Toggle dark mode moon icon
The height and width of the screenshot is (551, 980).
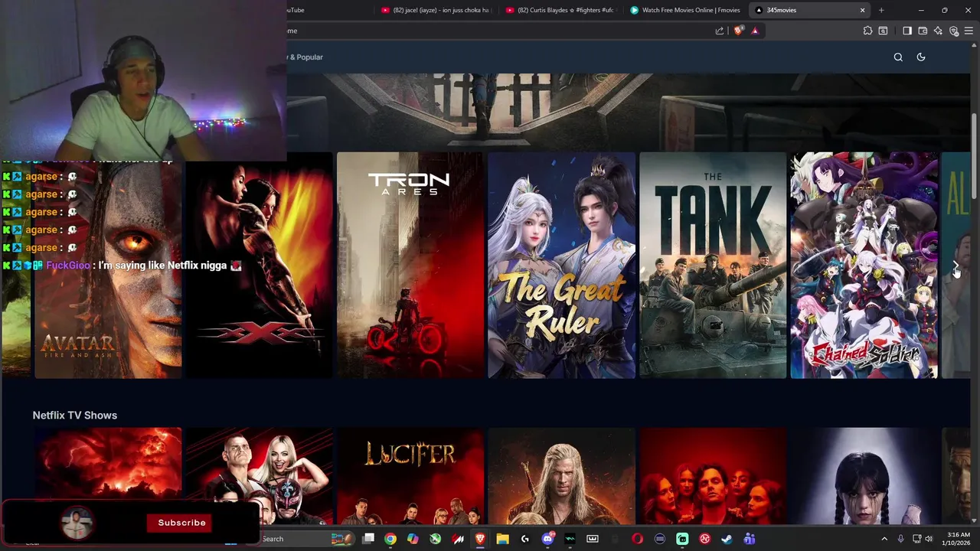(x=921, y=57)
